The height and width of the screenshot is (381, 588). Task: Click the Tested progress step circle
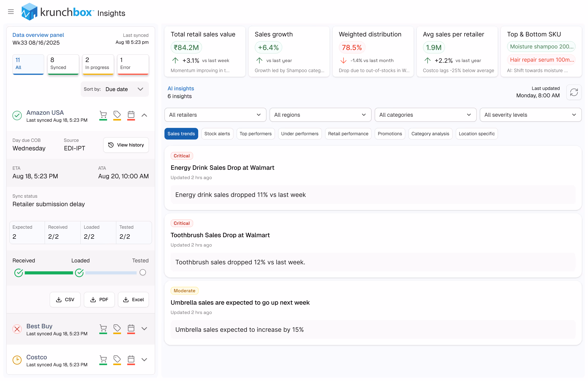coord(143,272)
